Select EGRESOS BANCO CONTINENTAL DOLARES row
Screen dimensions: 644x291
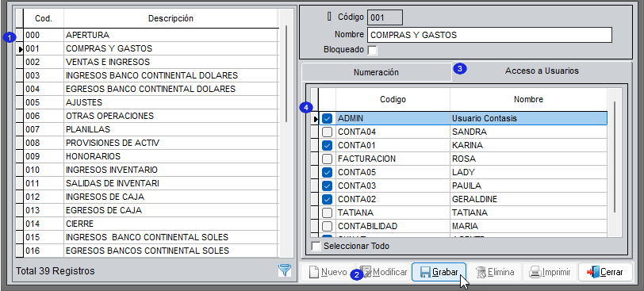tap(151, 89)
